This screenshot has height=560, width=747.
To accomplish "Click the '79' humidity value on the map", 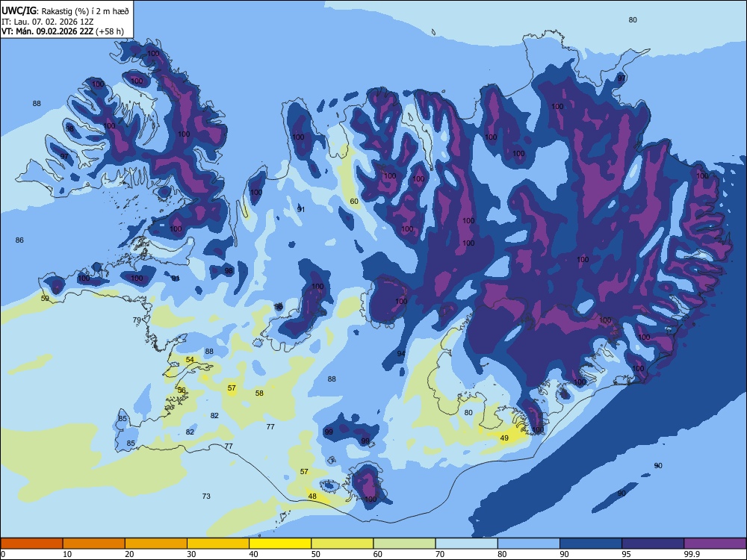I will [x=137, y=320].
